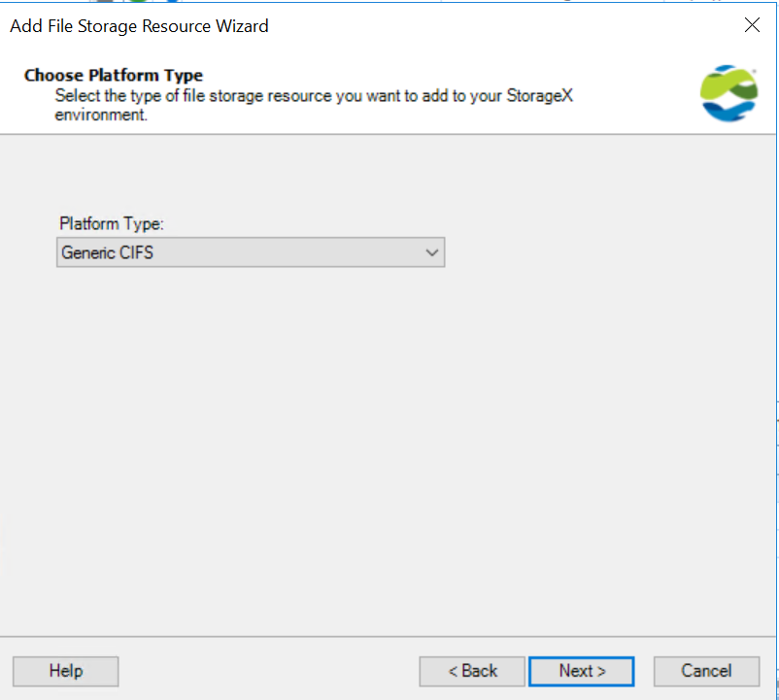Expand the Platform Type dropdown arrow
Screen dimensions: 779x700
pos(431,252)
